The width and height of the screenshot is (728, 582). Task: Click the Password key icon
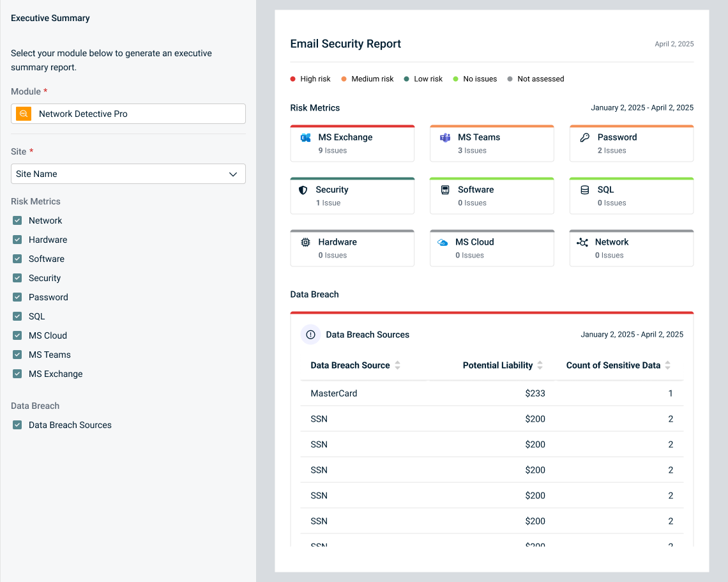[584, 137]
